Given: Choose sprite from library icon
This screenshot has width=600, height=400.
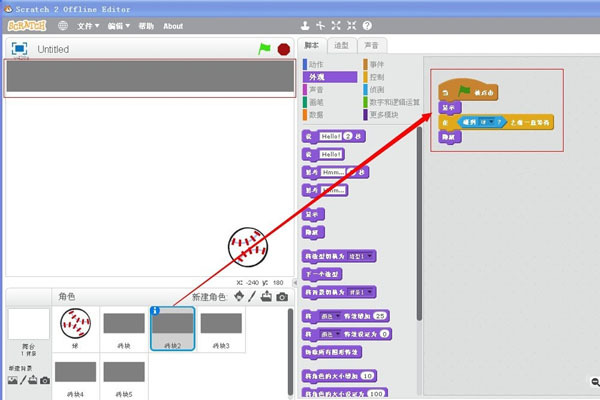Looking at the screenshot, I should (x=239, y=297).
